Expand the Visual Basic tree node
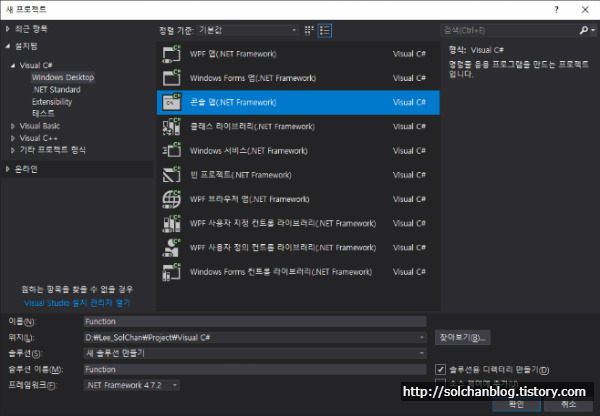The width and height of the screenshot is (600, 416). [x=13, y=126]
